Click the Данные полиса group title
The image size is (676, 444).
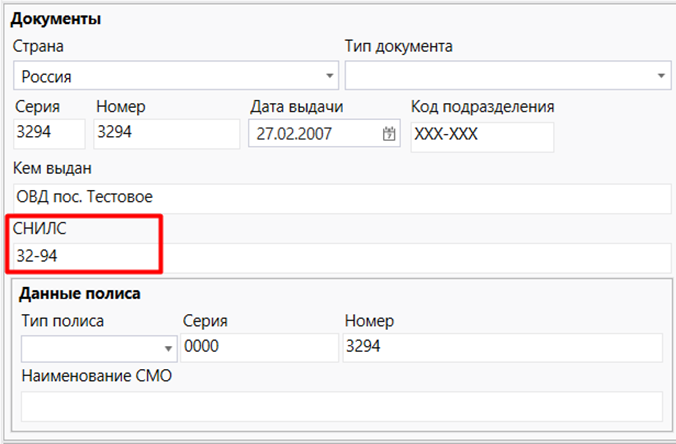coord(79,294)
